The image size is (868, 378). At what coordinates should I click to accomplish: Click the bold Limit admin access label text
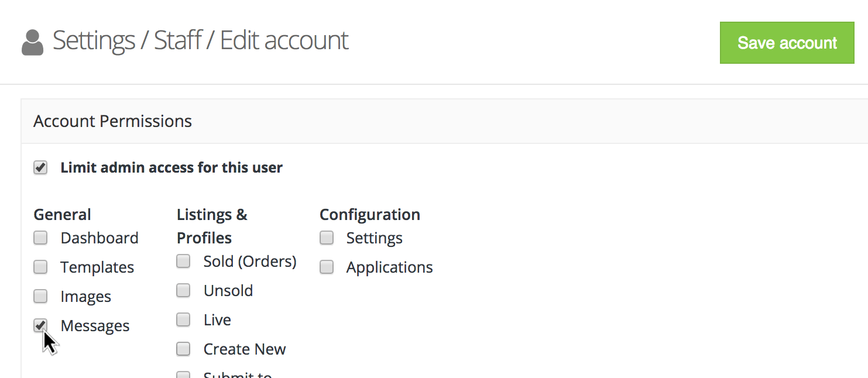click(x=171, y=168)
